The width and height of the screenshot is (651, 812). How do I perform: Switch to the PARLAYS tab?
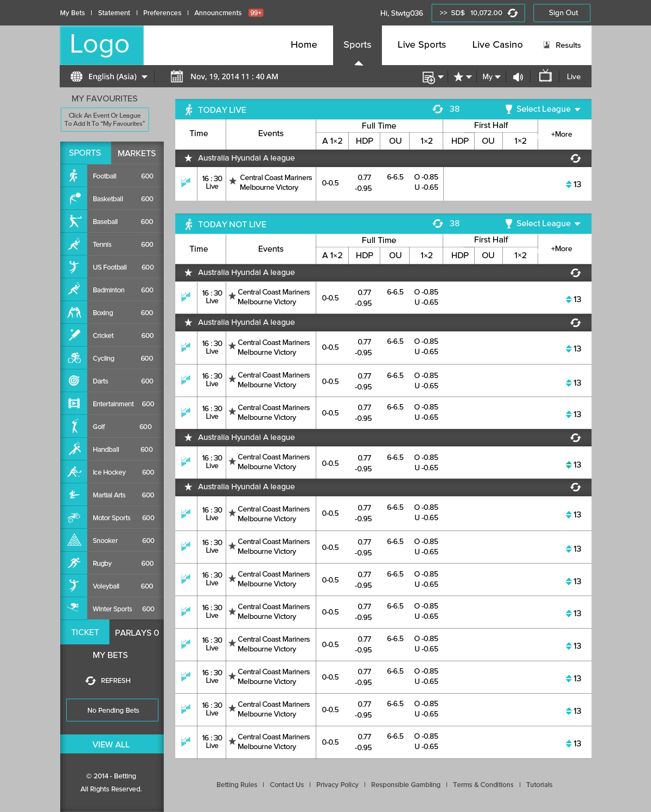(x=137, y=632)
